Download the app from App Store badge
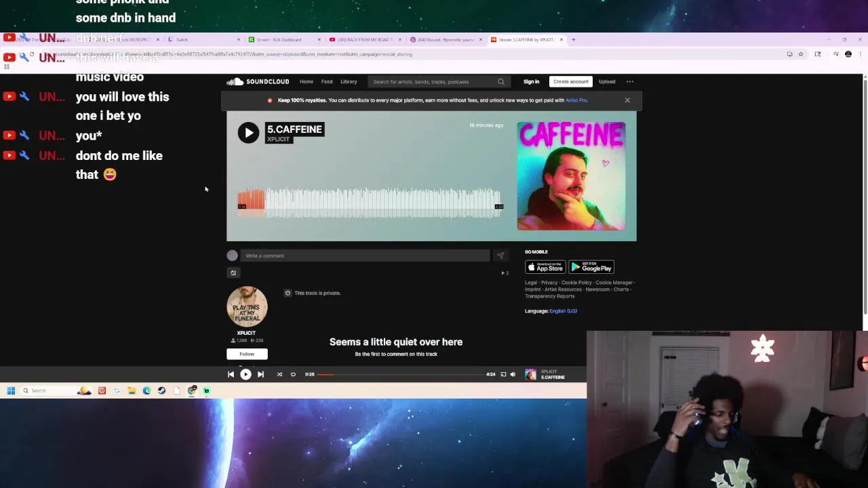Image resolution: width=868 pixels, height=488 pixels. [545, 267]
